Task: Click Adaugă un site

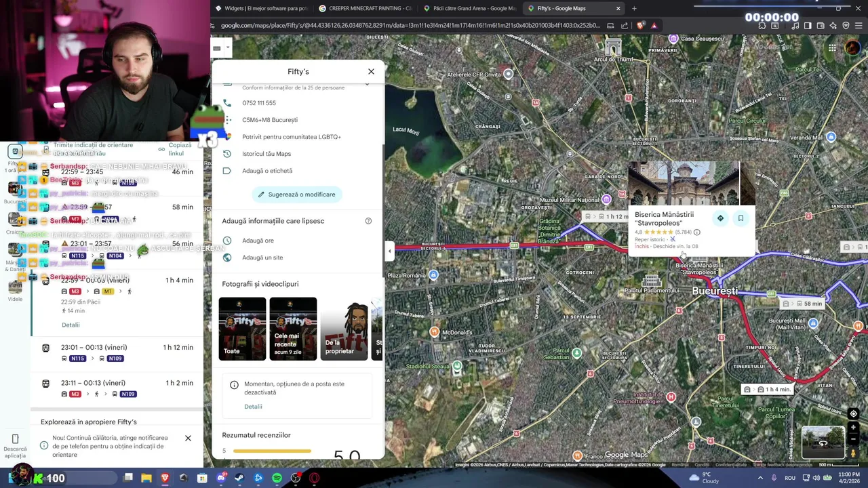Action: (x=262, y=258)
